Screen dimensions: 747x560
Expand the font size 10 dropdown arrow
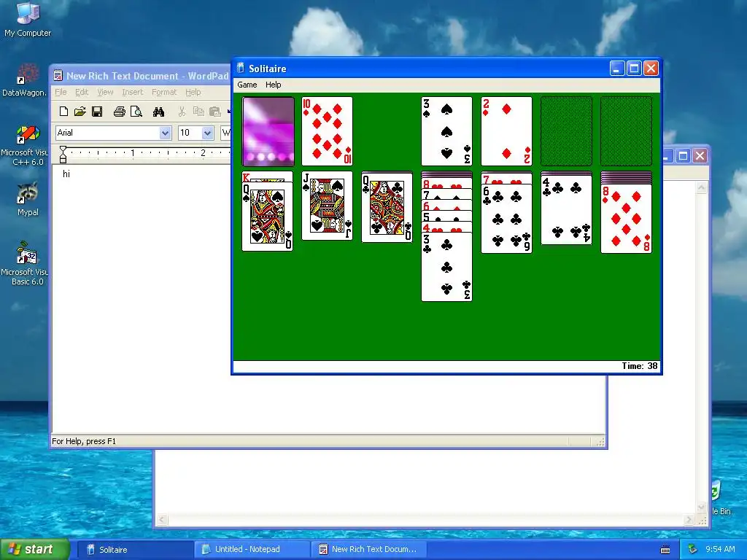pos(207,133)
